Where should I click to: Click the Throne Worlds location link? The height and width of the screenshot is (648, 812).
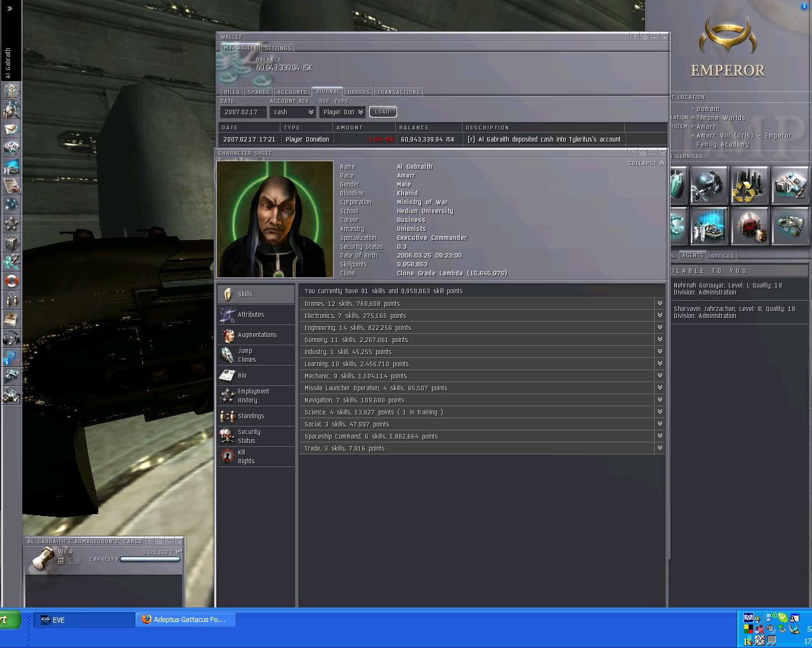click(721, 118)
